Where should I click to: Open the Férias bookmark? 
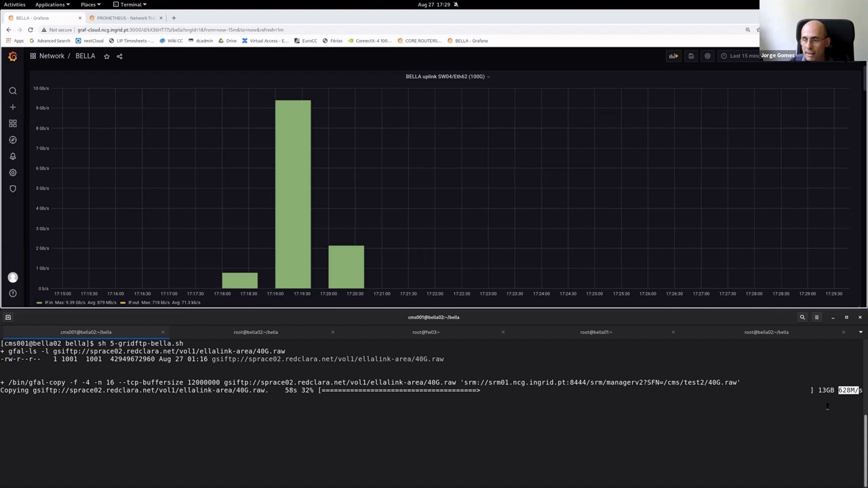point(332,41)
